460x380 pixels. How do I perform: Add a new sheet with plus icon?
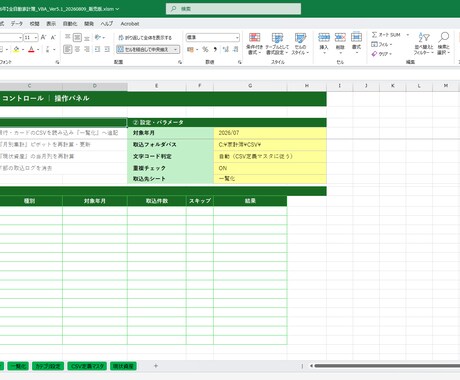(x=156, y=366)
